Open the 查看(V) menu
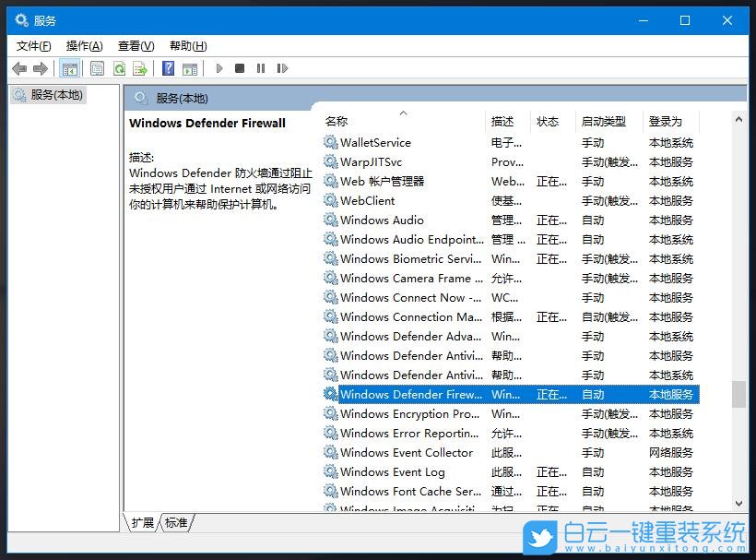This screenshot has height=560, width=756. pyautogui.click(x=135, y=45)
